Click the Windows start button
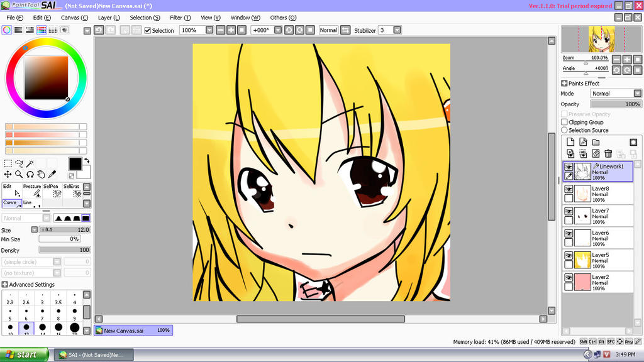 coord(24,354)
